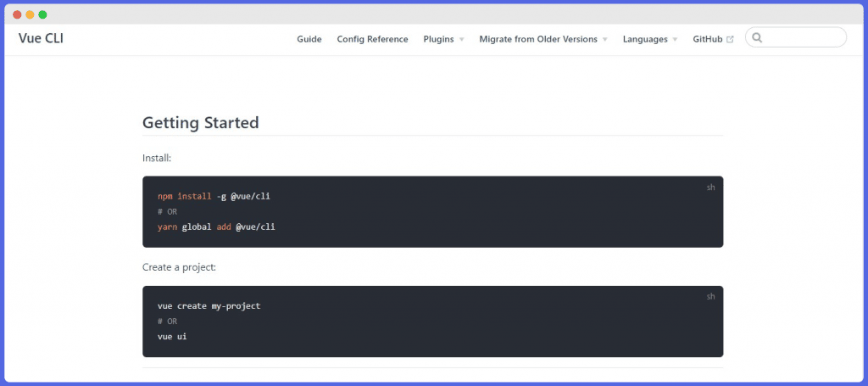Image resolution: width=868 pixels, height=386 pixels.
Task: Click the yellow minimize window button
Action: 30,14
